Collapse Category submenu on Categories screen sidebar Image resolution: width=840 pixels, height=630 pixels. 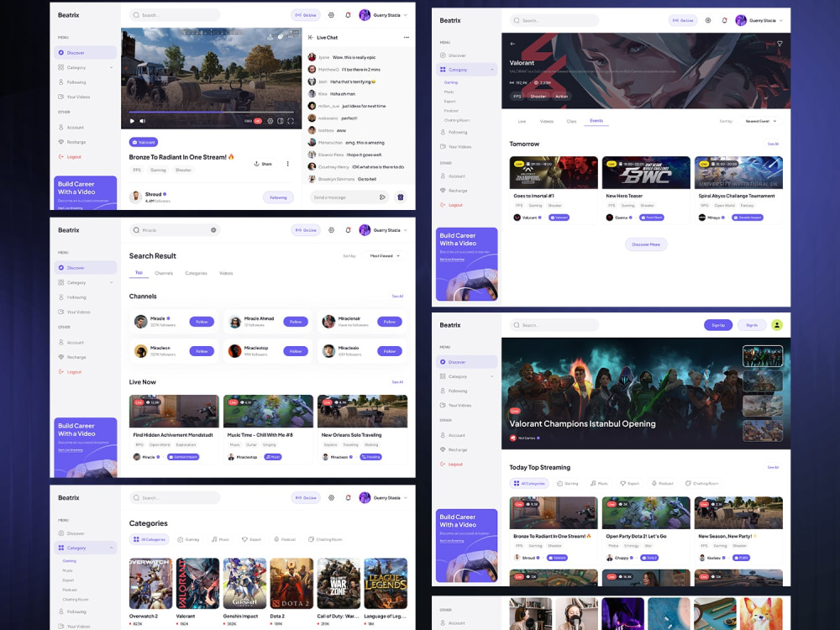click(x=111, y=548)
